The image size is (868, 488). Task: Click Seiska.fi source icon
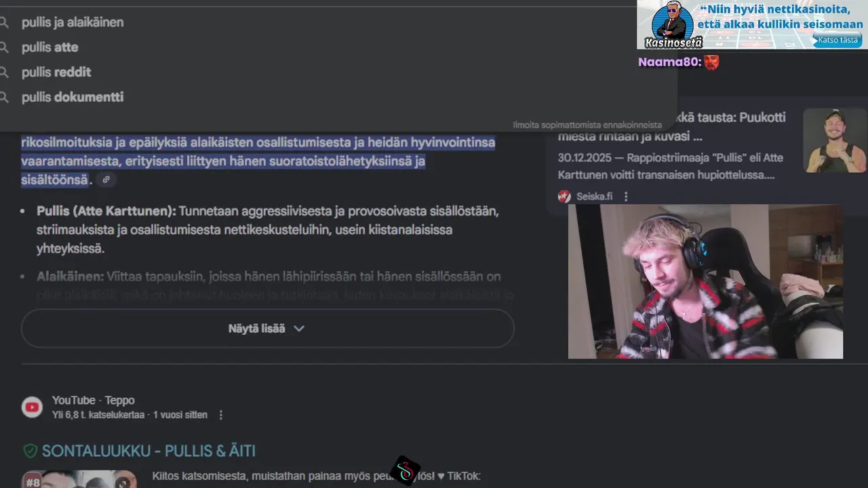[564, 197]
